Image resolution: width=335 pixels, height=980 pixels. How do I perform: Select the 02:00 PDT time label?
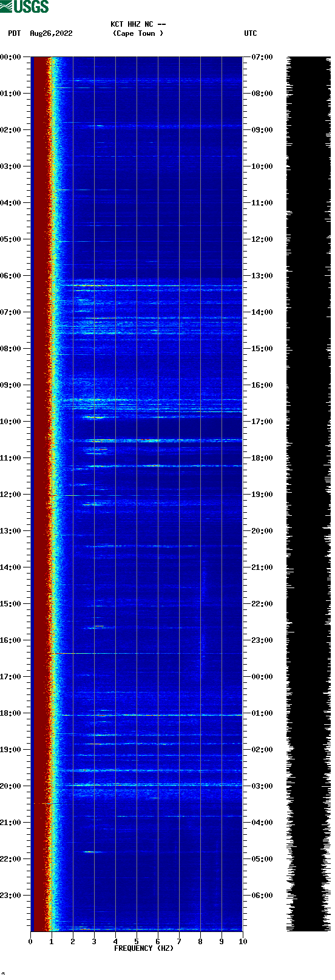tap(10, 130)
